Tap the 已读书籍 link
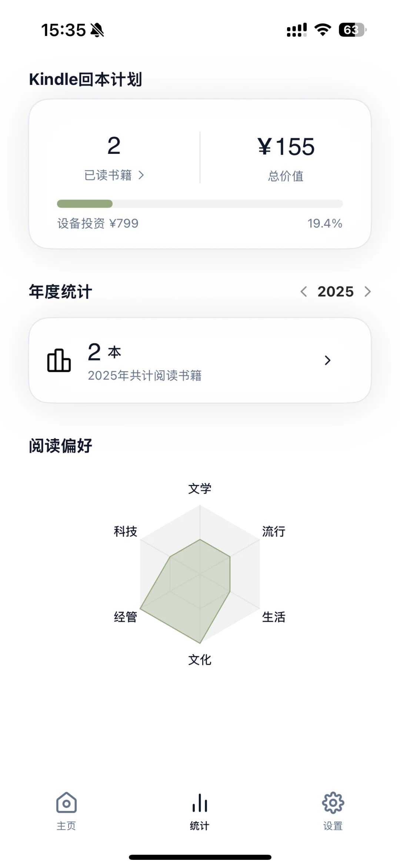This screenshot has height=868, width=400. [108, 175]
